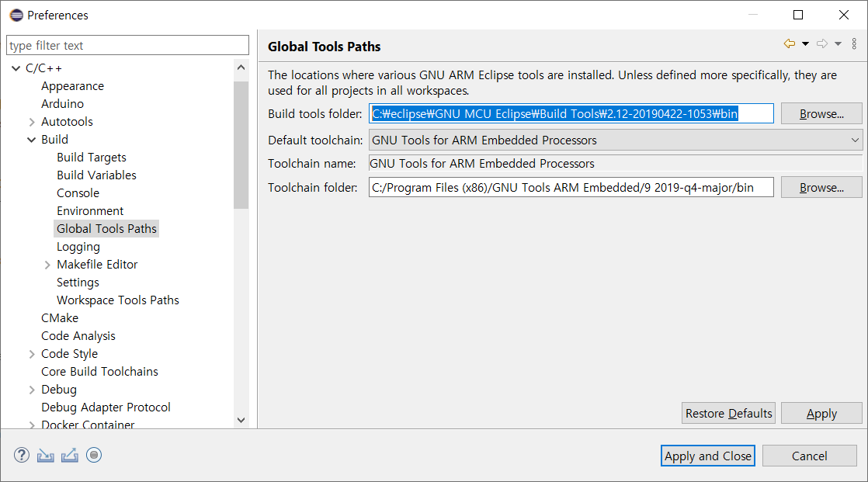Image resolution: width=868 pixels, height=482 pixels.
Task: Browse for the Toolchain folder
Action: 821,187
